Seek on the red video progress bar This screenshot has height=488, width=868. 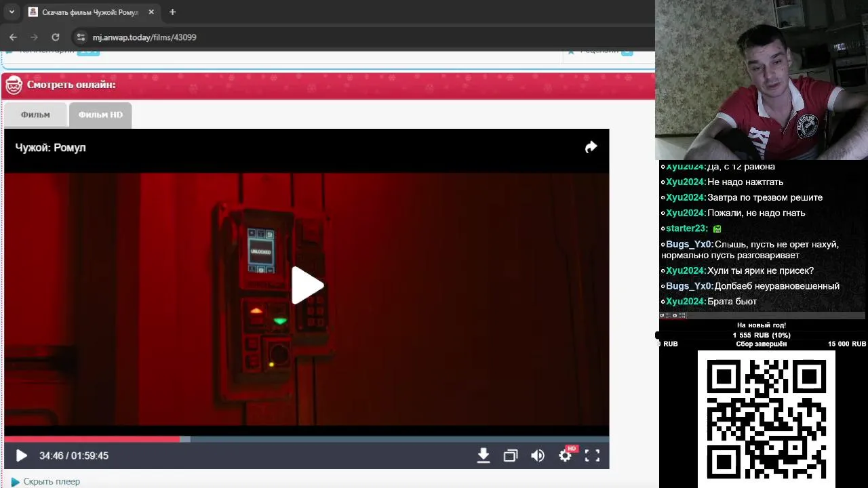click(307, 439)
